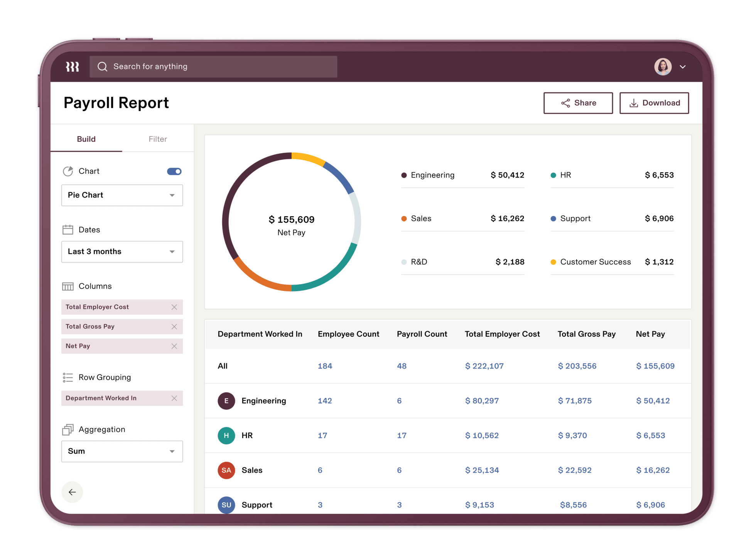Image resolution: width=756 pixels, height=553 pixels.
Task: Click the Dates calendar icon
Action: (68, 229)
